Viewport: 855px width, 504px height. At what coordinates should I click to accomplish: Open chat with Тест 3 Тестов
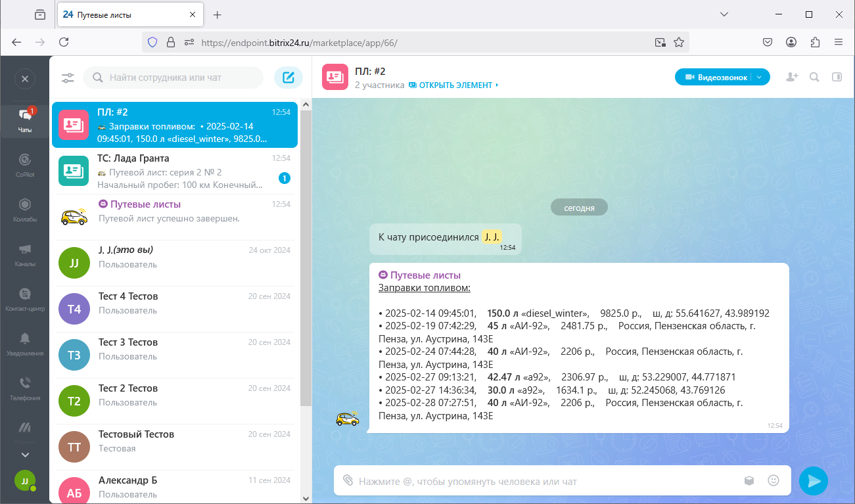tap(175, 355)
